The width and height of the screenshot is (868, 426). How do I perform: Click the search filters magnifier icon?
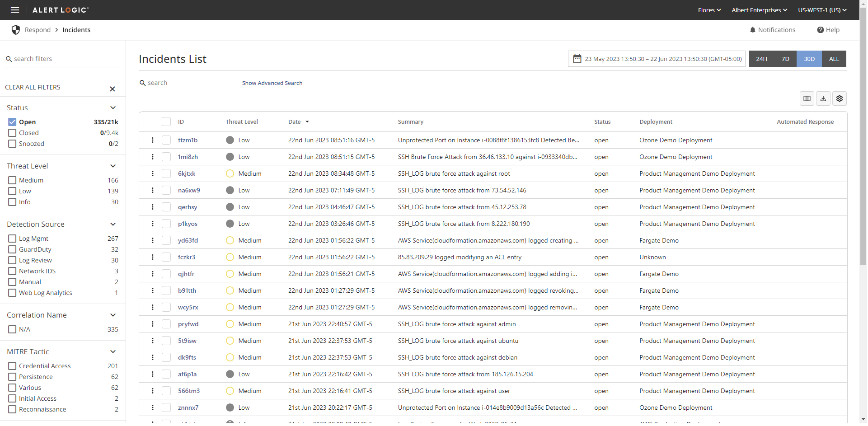point(9,59)
